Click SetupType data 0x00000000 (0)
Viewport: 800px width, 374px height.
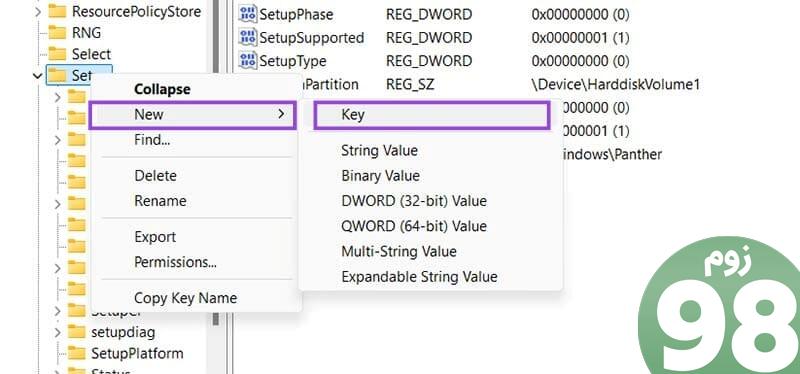[x=580, y=61]
